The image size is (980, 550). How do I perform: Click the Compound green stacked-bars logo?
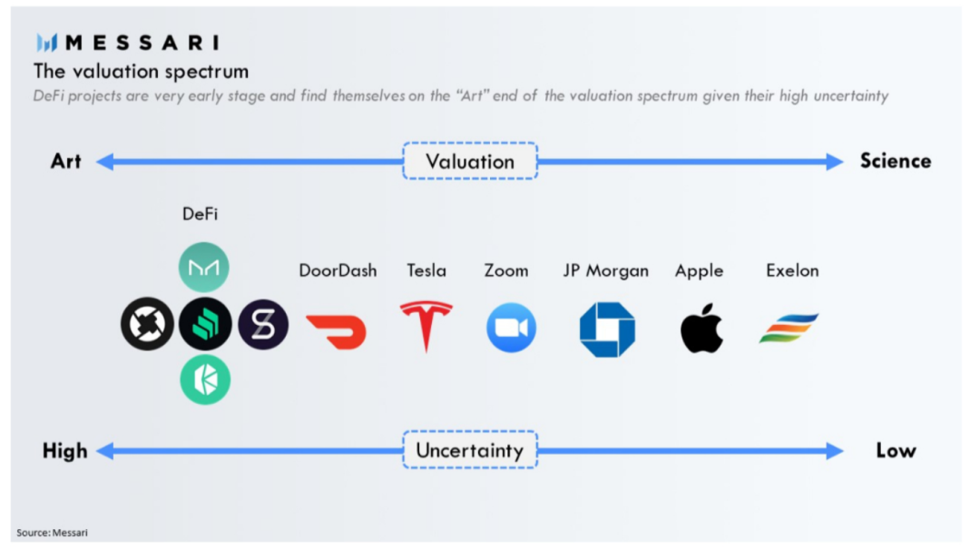tap(205, 324)
